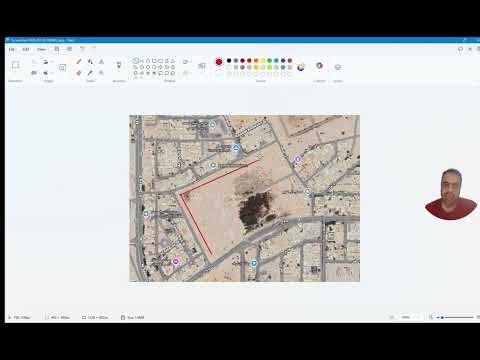Choose the rectangle shape in the Shapes gallery
This screenshot has height=360, width=480.
pyautogui.click(x=154, y=61)
